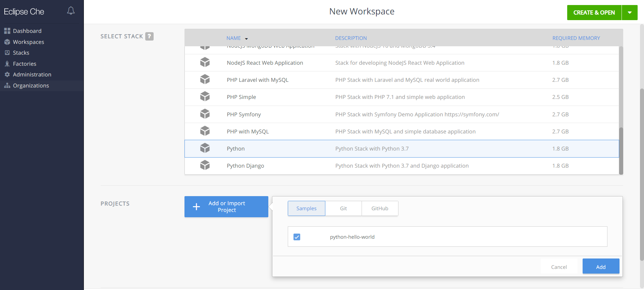Click the PHP Laravel with MySQL stack icon
This screenshot has width=644, height=290.
205,79
